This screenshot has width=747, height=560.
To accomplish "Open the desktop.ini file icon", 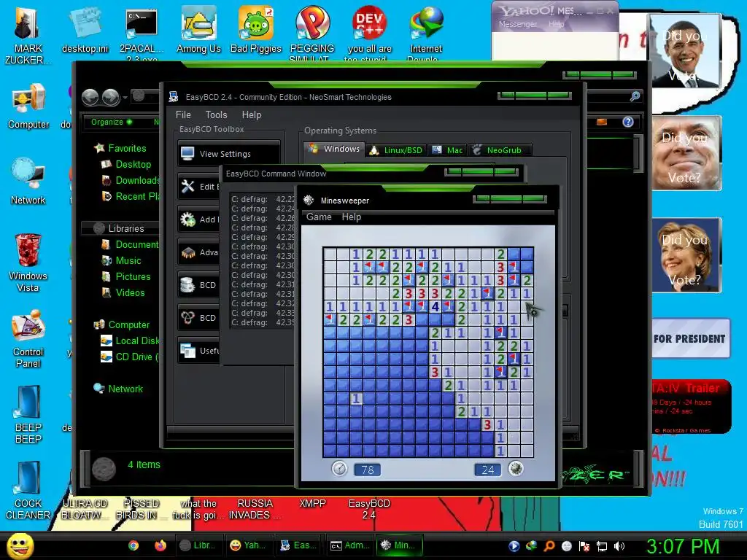I will pyautogui.click(x=85, y=31).
